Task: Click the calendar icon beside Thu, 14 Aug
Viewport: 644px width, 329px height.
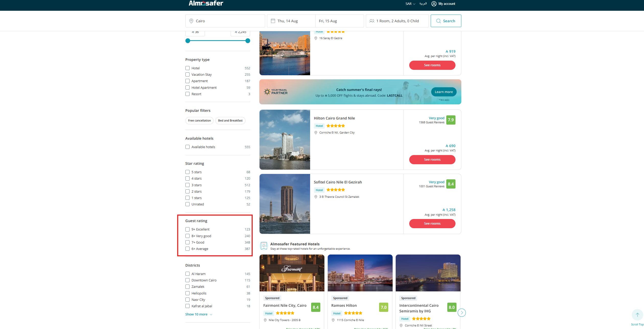Action: [273, 21]
